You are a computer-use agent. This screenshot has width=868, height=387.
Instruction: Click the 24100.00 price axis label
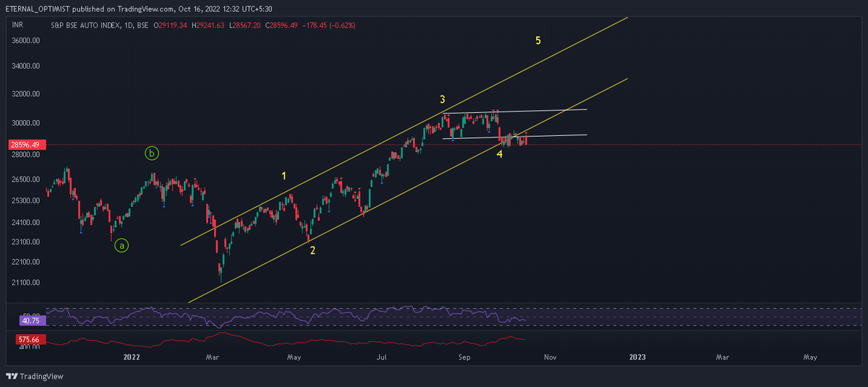26,223
